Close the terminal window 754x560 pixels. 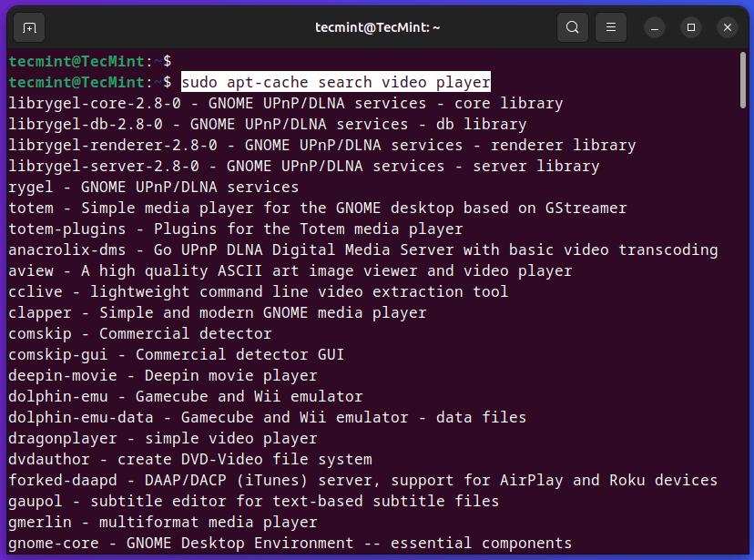pos(726,27)
